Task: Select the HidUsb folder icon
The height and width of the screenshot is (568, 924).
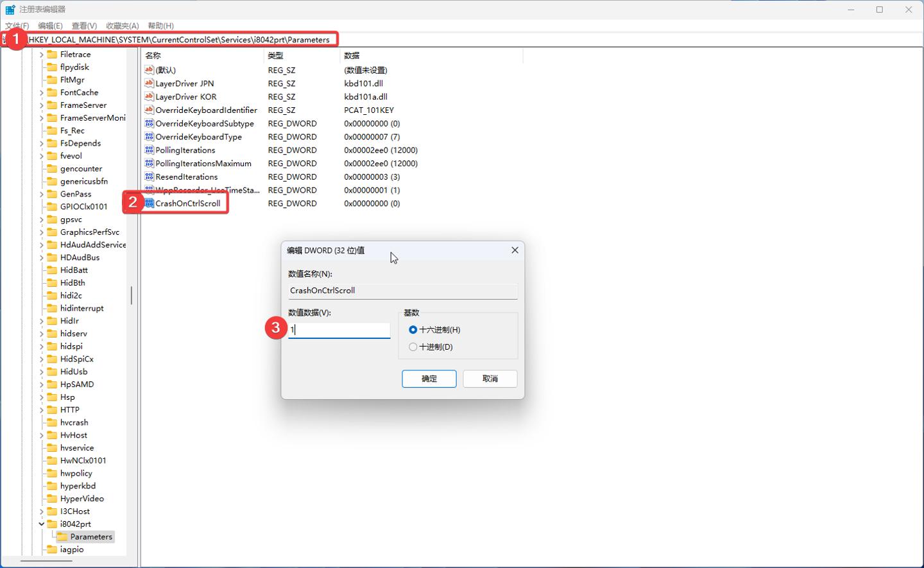Action: (x=52, y=372)
